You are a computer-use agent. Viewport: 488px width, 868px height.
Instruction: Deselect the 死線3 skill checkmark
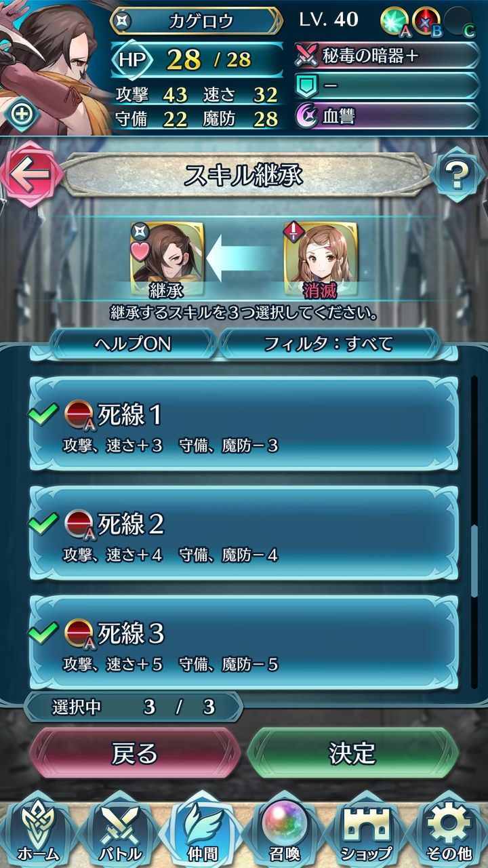point(43,633)
